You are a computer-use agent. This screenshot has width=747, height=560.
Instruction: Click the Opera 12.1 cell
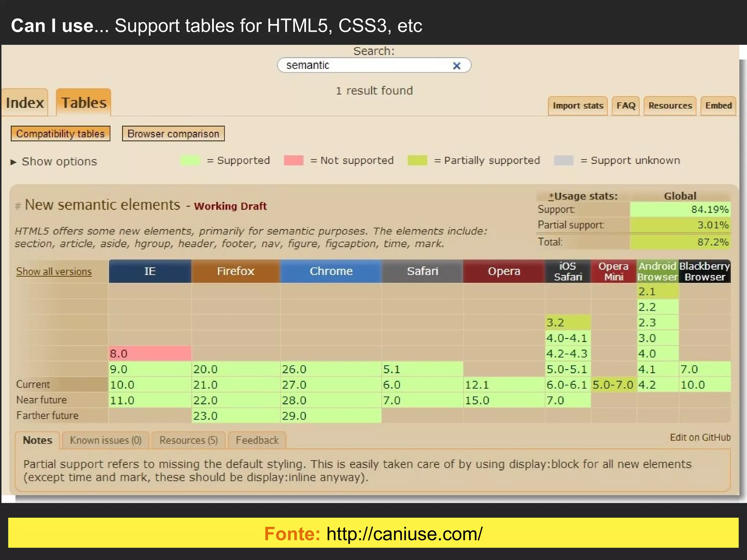[504, 385]
